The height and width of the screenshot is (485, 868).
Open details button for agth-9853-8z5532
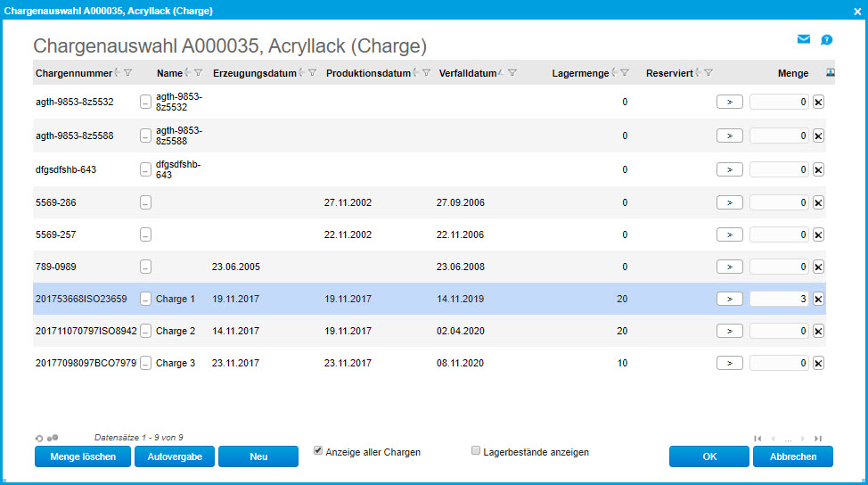tap(145, 102)
